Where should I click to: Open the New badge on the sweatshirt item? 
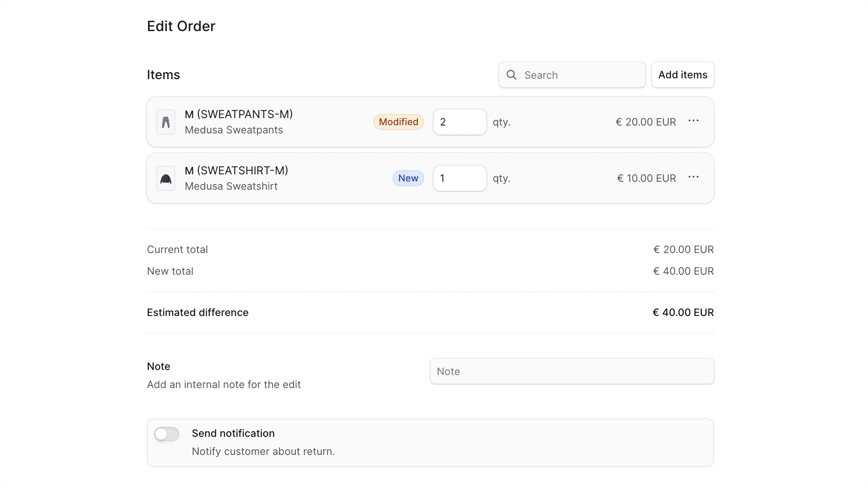click(x=408, y=178)
